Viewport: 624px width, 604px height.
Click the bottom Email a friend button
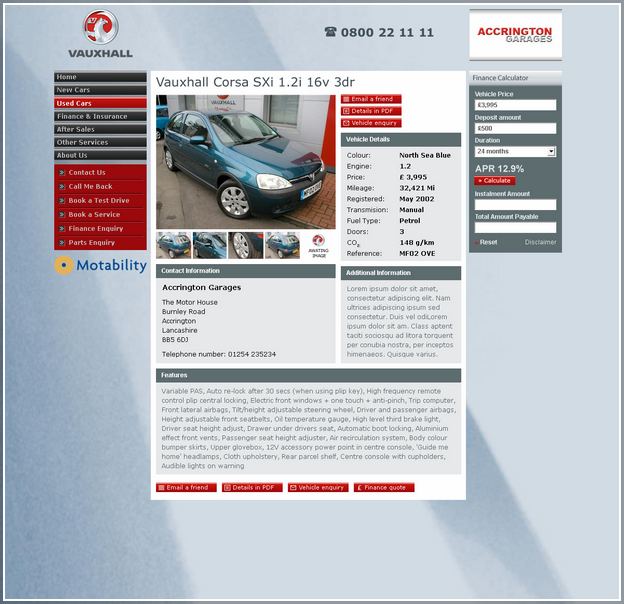coord(186,487)
